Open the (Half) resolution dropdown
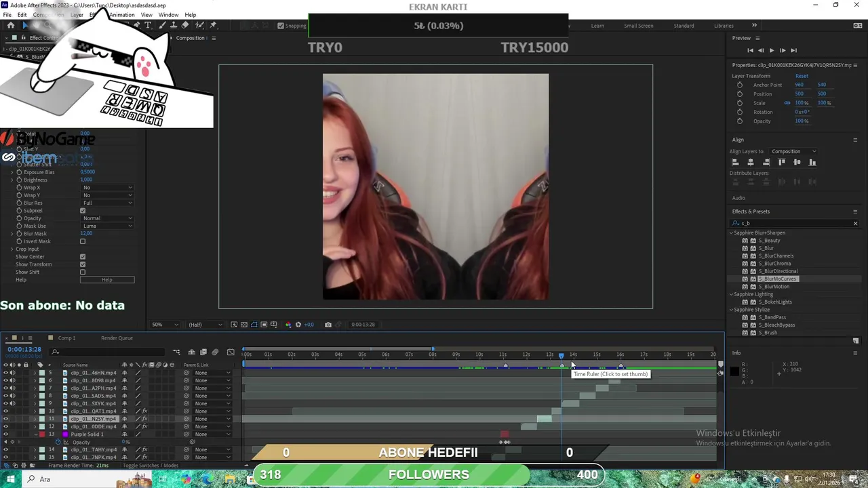868x488 pixels. 204,325
